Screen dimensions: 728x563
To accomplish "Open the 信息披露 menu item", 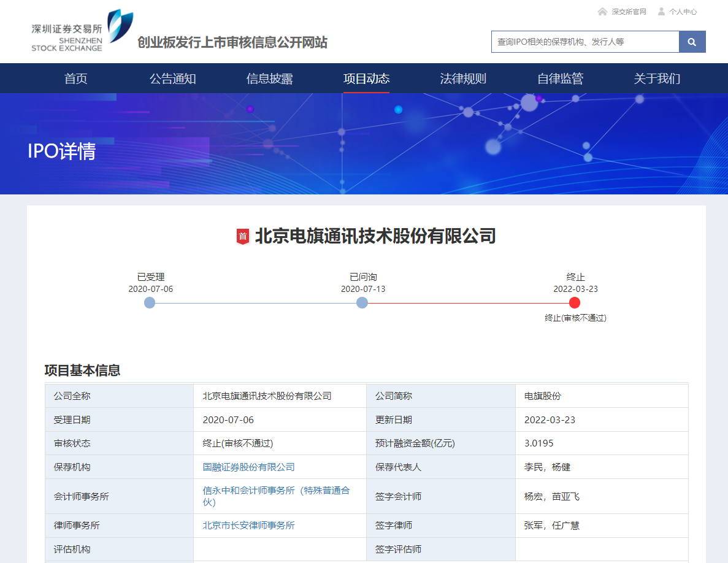I will click(270, 79).
